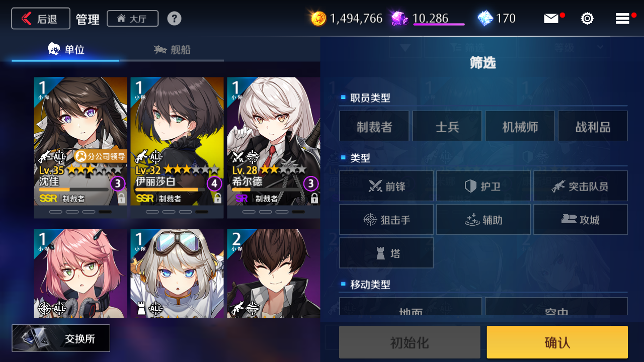Screen dimensions: 644x362
Task: Switch to the 舰船 tab
Action: pyautogui.click(x=172, y=50)
